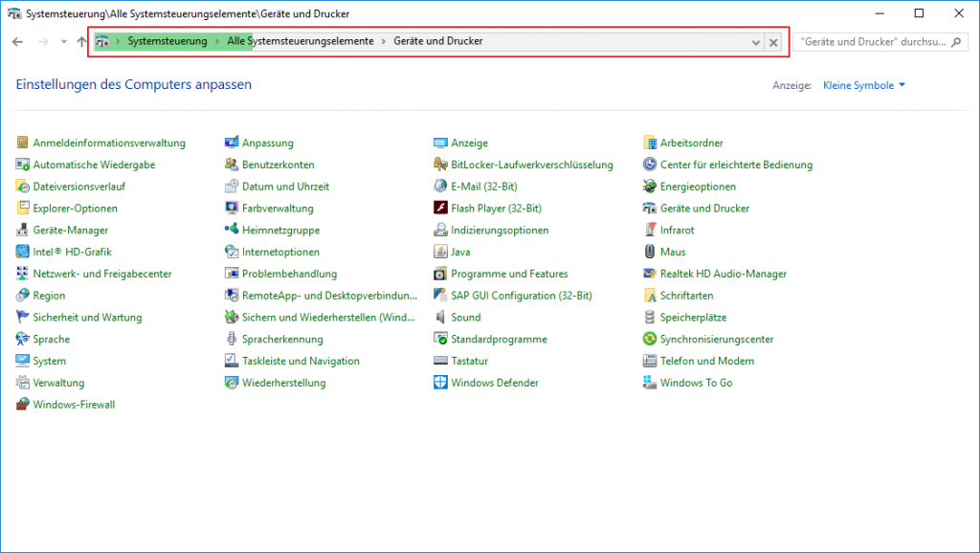Select the Spracherkennung microphone icon
Image resolution: width=980 pixels, height=553 pixels.
click(232, 339)
